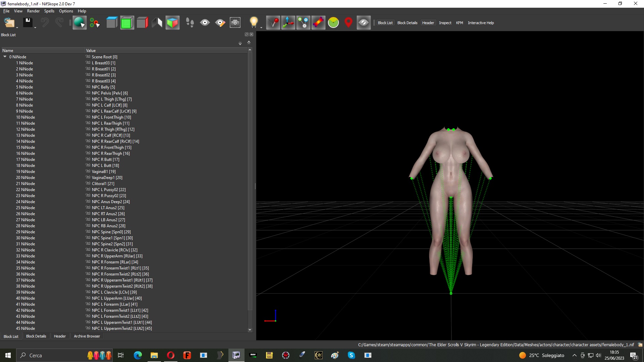Toggle the hidden objects eye button
The image size is (644, 362).
point(364,22)
